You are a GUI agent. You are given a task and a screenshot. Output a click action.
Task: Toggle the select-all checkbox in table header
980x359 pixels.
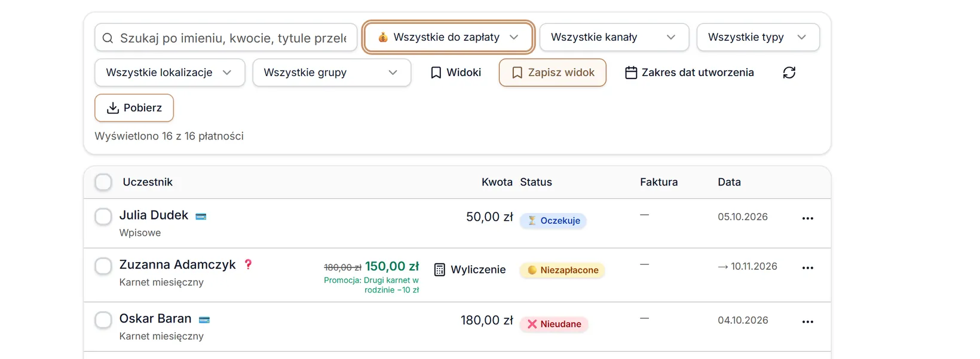tap(103, 182)
